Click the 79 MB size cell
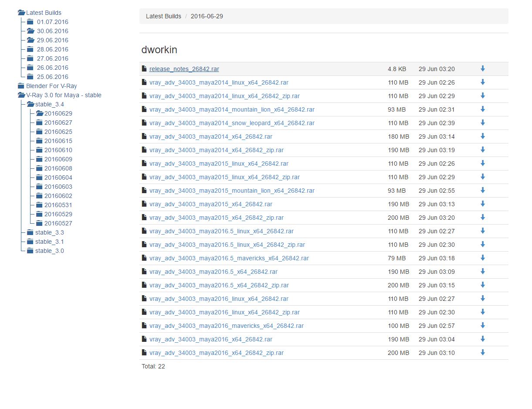The height and width of the screenshot is (409, 532). pyautogui.click(x=396, y=258)
